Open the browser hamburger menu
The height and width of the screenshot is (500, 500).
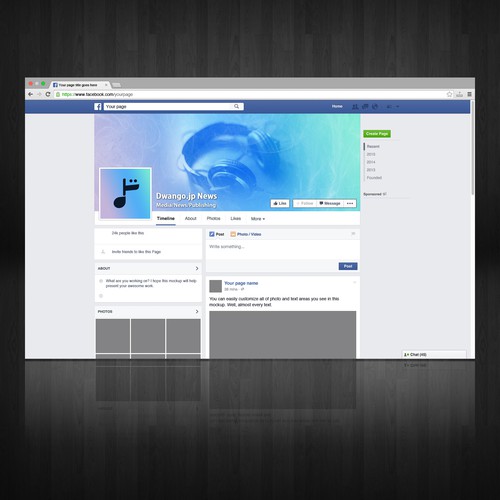469,94
